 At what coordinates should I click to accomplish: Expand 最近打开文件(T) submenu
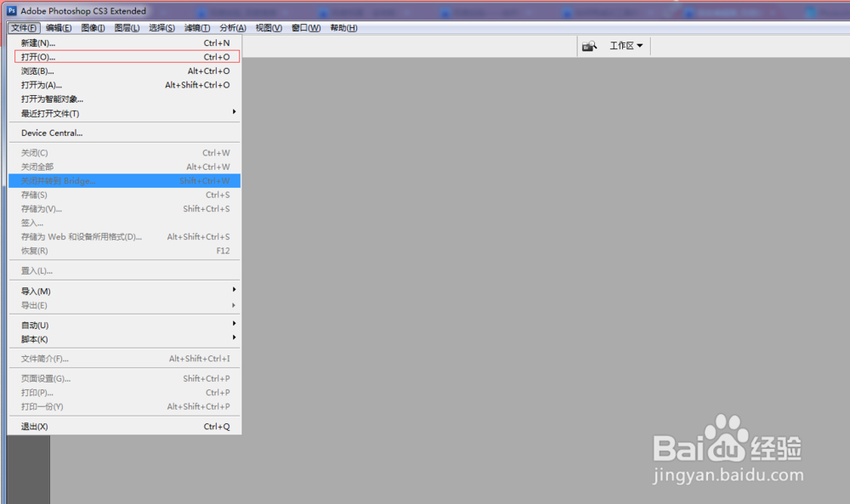125,113
